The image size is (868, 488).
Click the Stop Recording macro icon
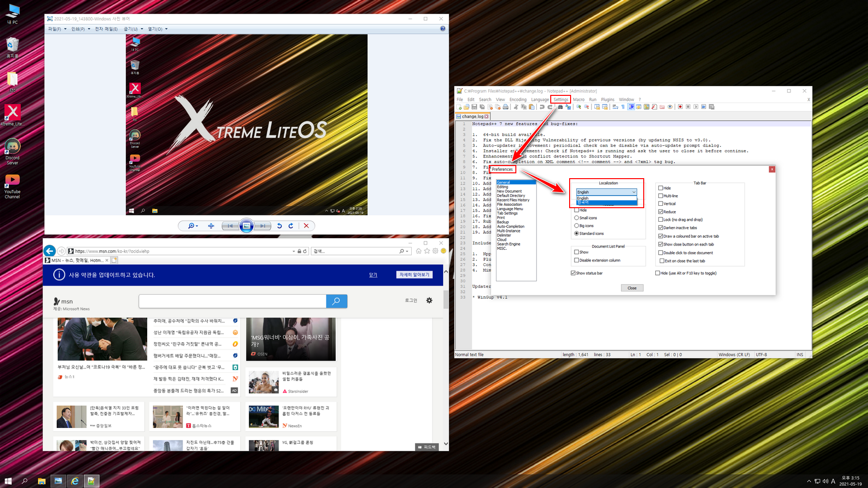(x=688, y=107)
